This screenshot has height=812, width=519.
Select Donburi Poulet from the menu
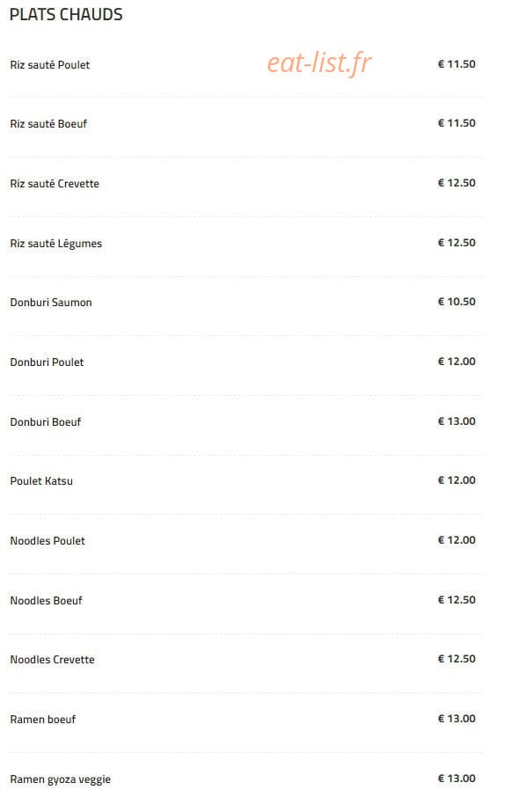pos(47,362)
